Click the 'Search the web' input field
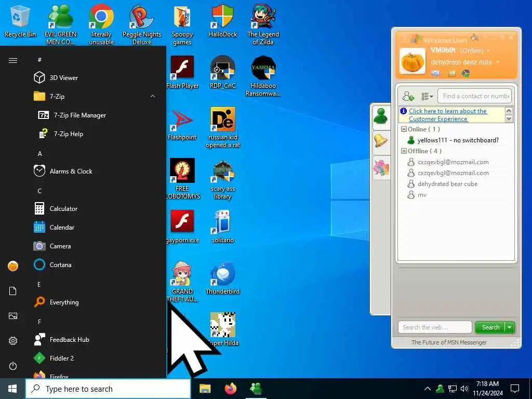 click(435, 327)
